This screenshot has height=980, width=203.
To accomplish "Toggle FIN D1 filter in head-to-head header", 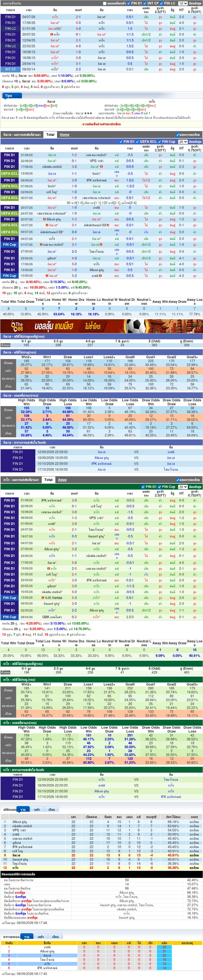I will coord(128,3).
